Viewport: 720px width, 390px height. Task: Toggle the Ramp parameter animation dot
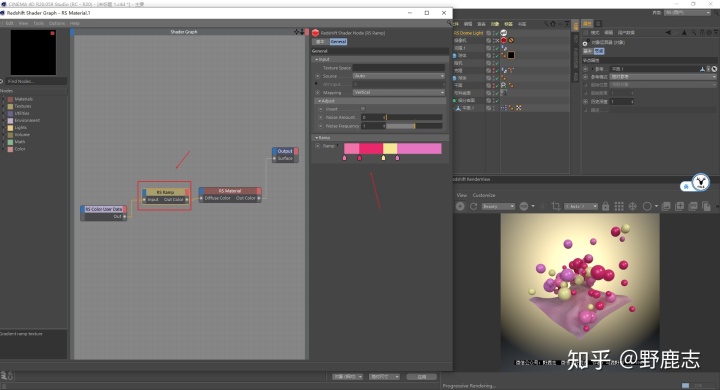317,146
